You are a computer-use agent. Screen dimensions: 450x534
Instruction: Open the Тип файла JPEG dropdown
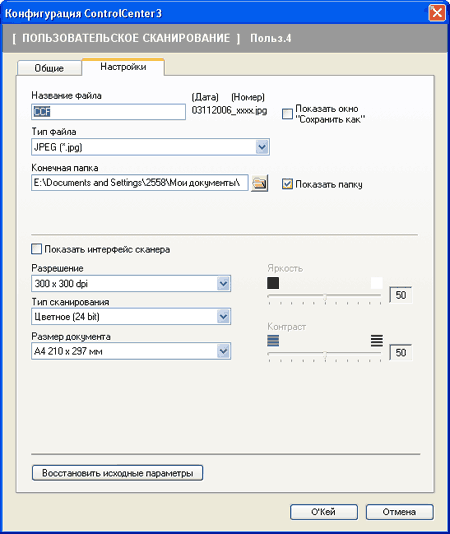point(262,147)
